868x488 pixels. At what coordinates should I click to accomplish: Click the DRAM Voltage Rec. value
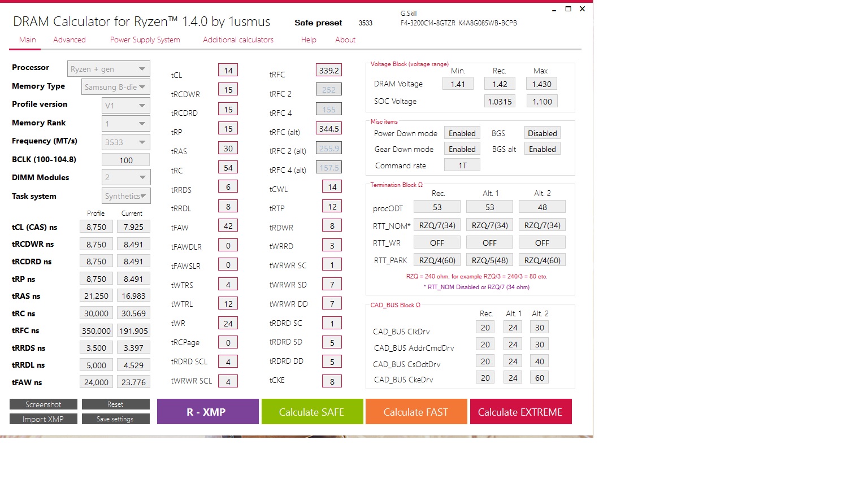(500, 84)
